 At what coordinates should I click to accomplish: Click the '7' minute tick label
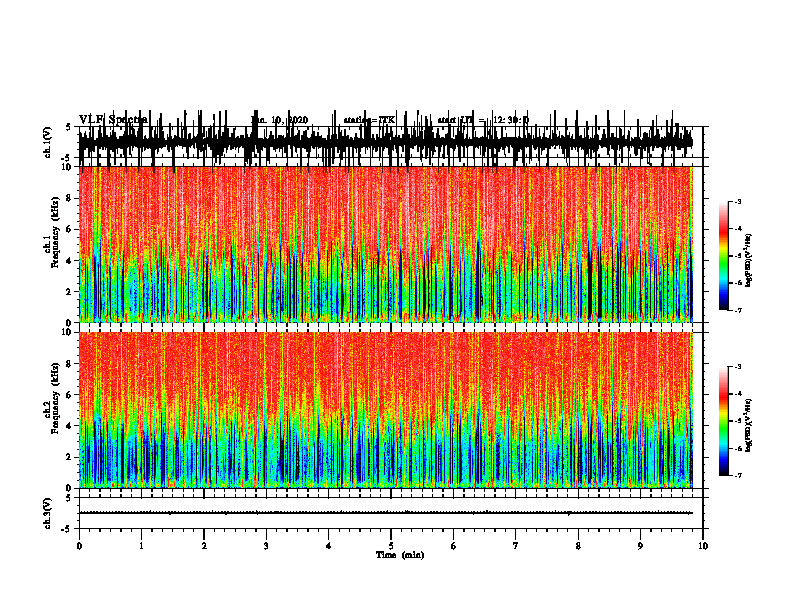tap(516, 546)
